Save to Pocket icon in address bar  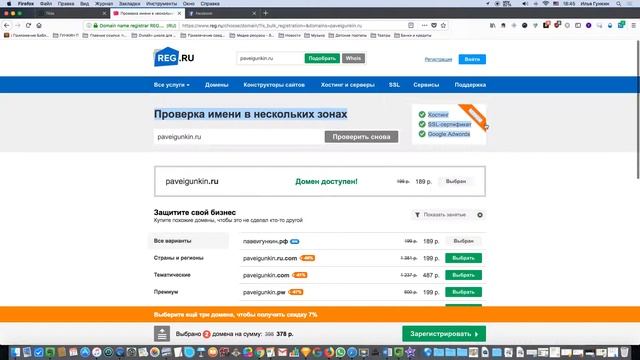click(434, 25)
